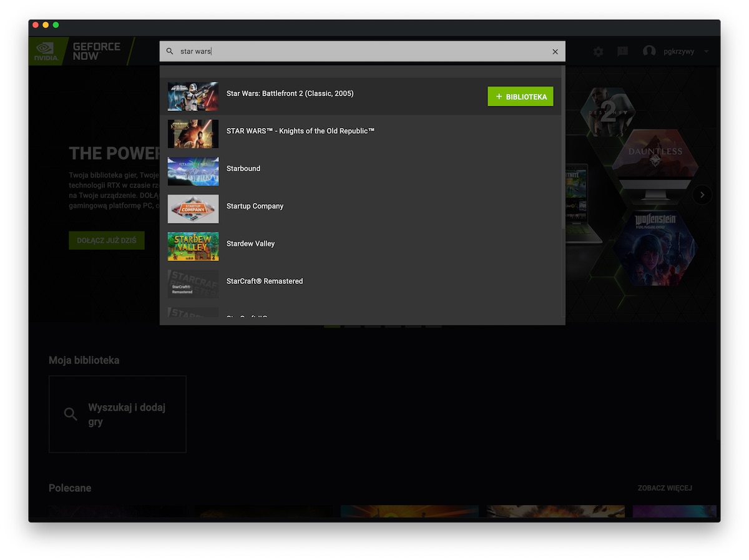Click inside the 'star wars' search field
This screenshot has width=749, height=560.
362,51
